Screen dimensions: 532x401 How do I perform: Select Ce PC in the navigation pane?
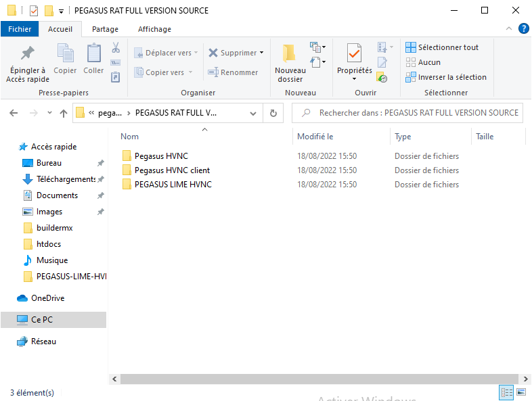(53, 320)
